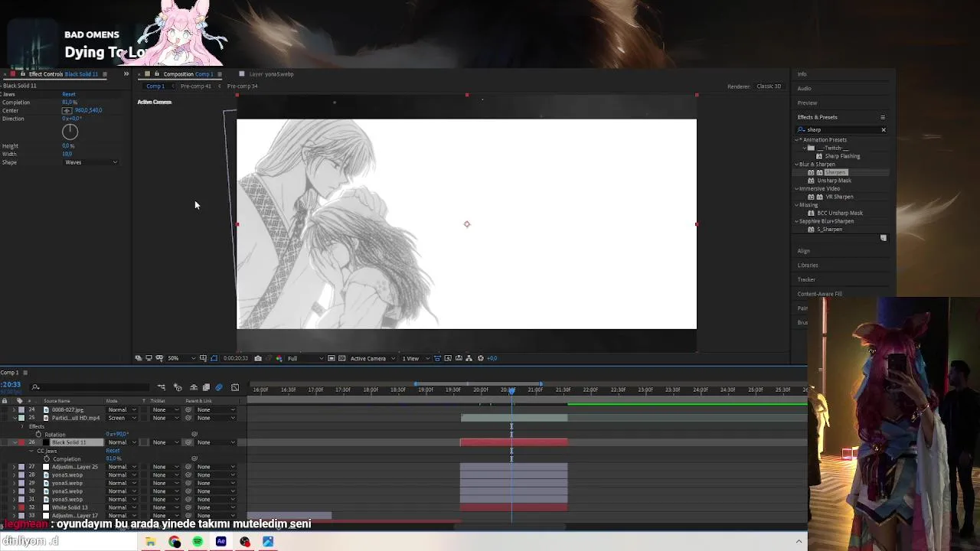Viewport: 980px width, 551px height.
Task: Toggle the mask and shape path visibility icon
Action: pyautogui.click(x=214, y=358)
